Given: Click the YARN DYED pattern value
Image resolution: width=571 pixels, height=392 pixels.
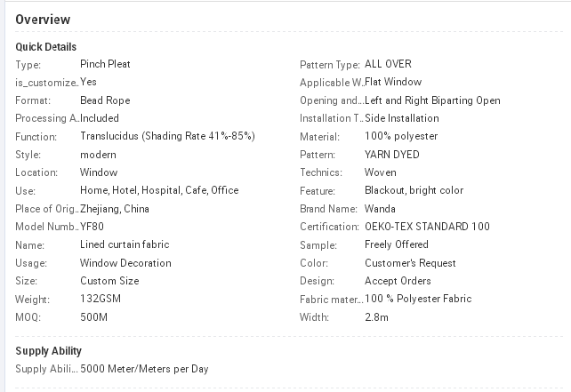Looking at the screenshot, I should [x=392, y=155].
